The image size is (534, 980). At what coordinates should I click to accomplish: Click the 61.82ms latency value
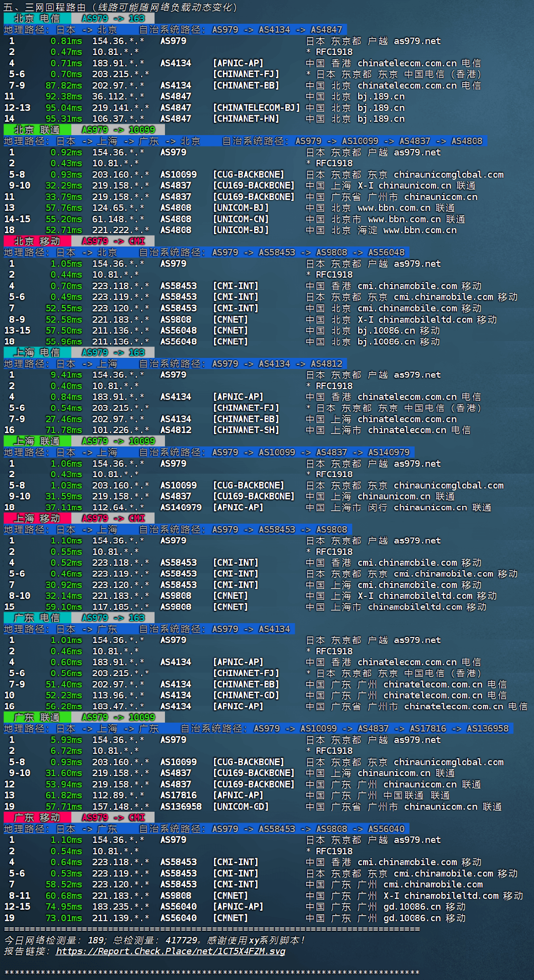coord(64,795)
